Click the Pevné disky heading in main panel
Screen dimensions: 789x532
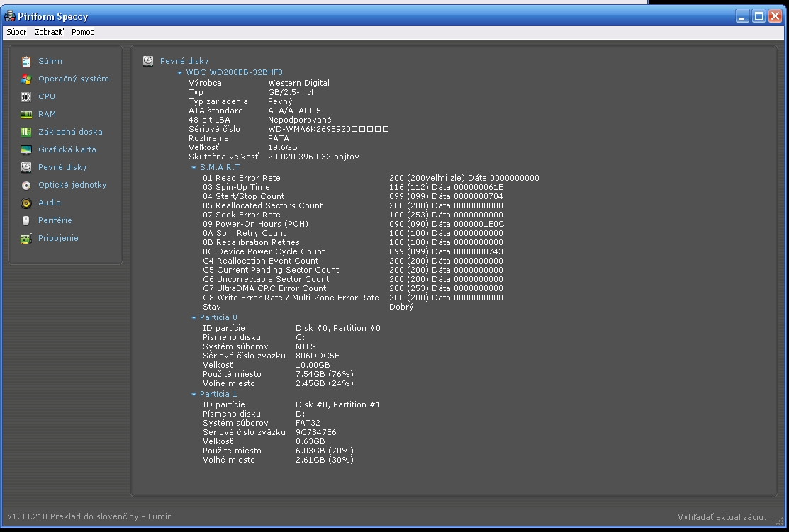point(184,61)
